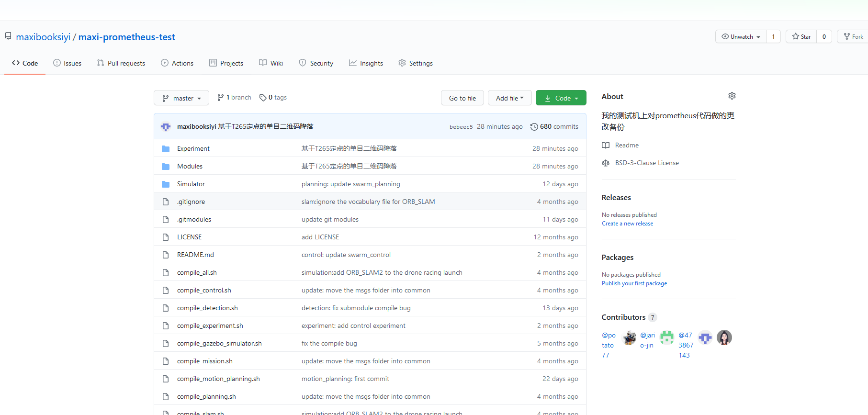The width and height of the screenshot is (868, 415).
Task: Click Create a new release link
Action: (x=627, y=224)
